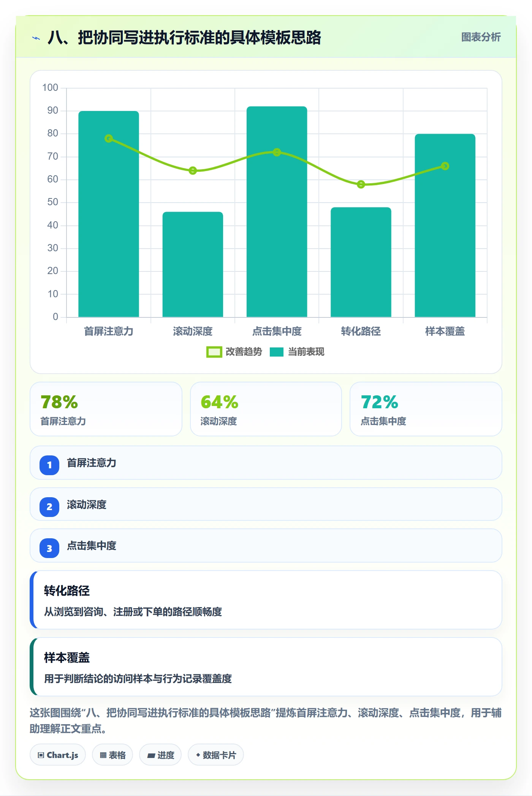Select list row 滚动深度

(266, 504)
